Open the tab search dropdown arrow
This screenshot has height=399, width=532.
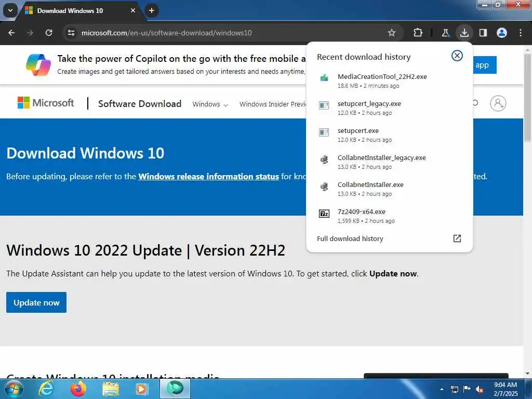[10, 10]
